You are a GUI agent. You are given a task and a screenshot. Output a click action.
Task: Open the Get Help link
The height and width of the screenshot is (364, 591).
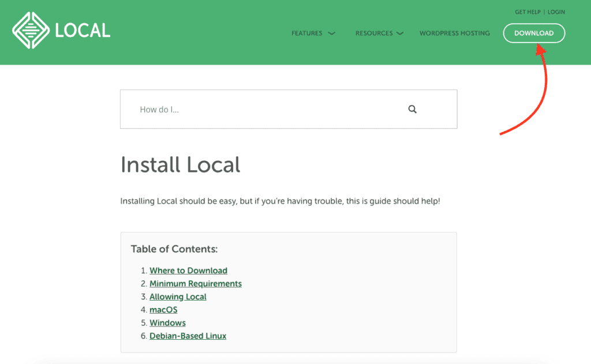click(528, 12)
